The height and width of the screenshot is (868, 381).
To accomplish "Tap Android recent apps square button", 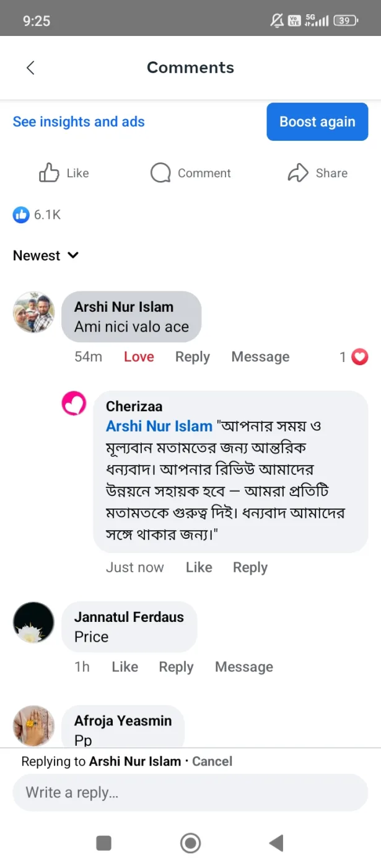I will pyautogui.click(x=104, y=843).
